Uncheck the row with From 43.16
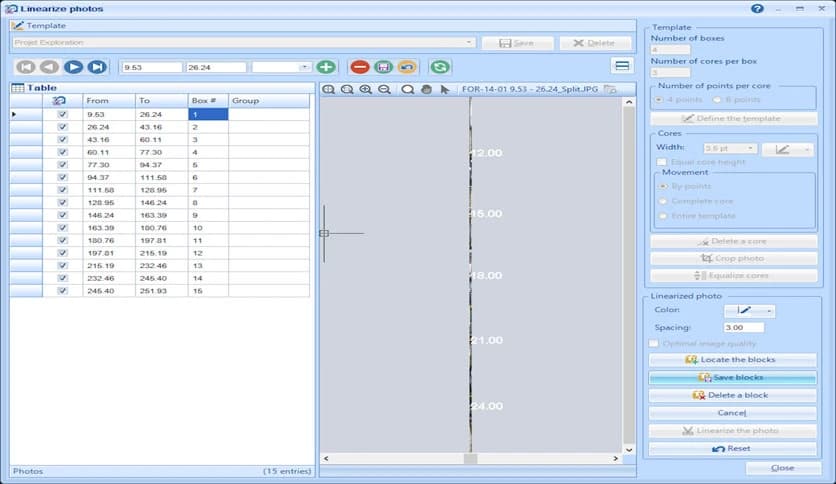This screenshot has height=484, width=836. click(62, 140)
